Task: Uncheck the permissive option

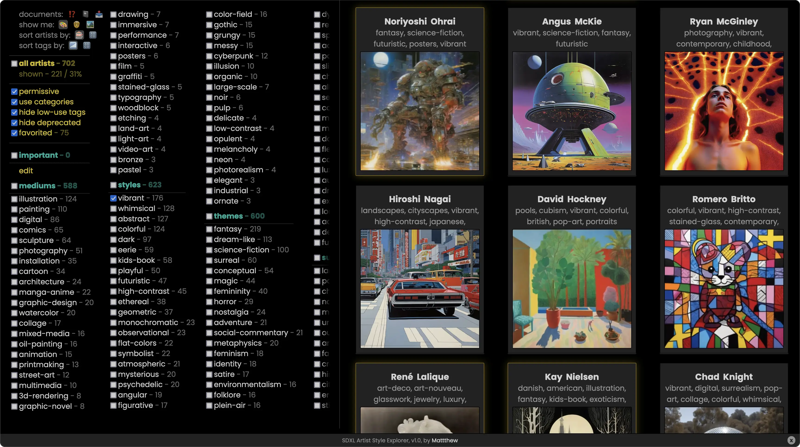Action: (14, 92)
